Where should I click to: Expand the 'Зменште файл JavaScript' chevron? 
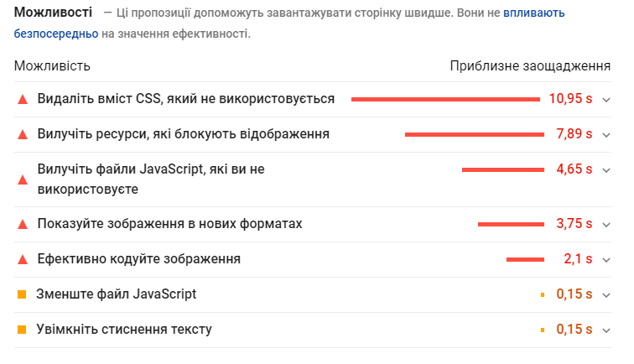coord(607,294)
